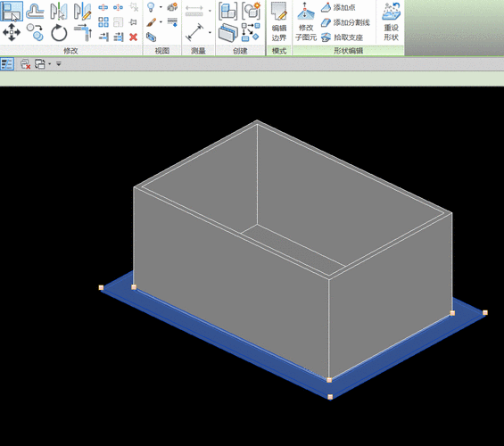Viewport: 504px width, 446px height.
Task: Click the 添加点 Add Point button
Action: click(x=338, y=7)
